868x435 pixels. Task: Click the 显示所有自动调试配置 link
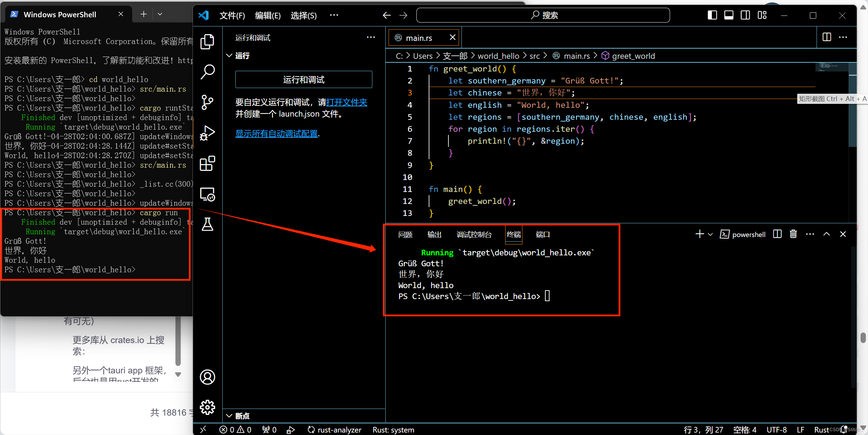click(x=277, y=133)
